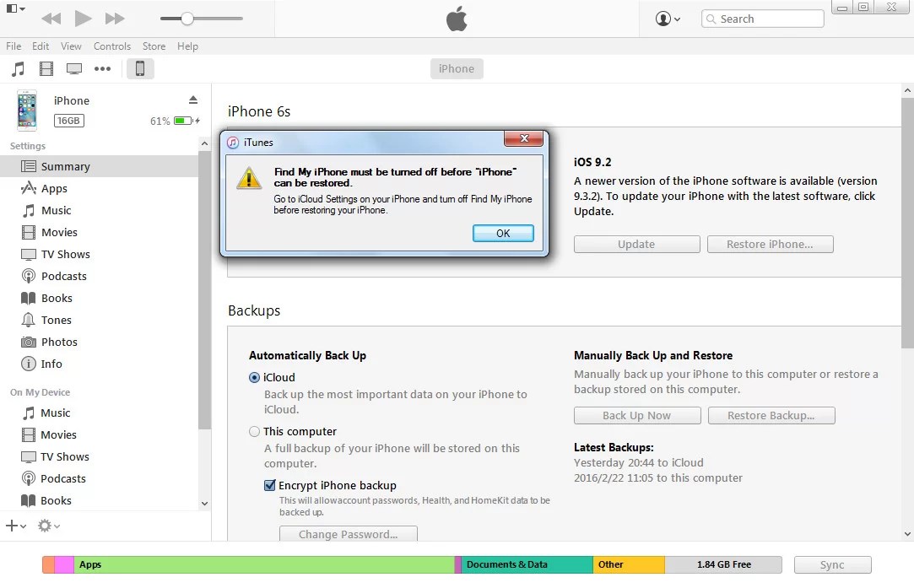Screen dimensions: 914x588
Task: Switch to the Summary section in the sidebar
Action: click(66, 166)
